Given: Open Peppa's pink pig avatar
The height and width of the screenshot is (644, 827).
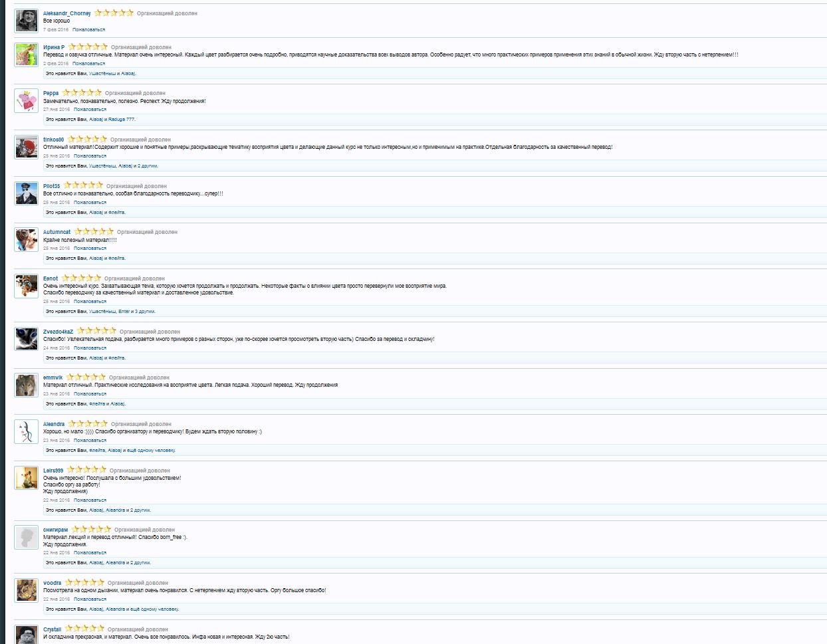Looking at the screenshot, I should pyautogui.click(x=27, y=101).
